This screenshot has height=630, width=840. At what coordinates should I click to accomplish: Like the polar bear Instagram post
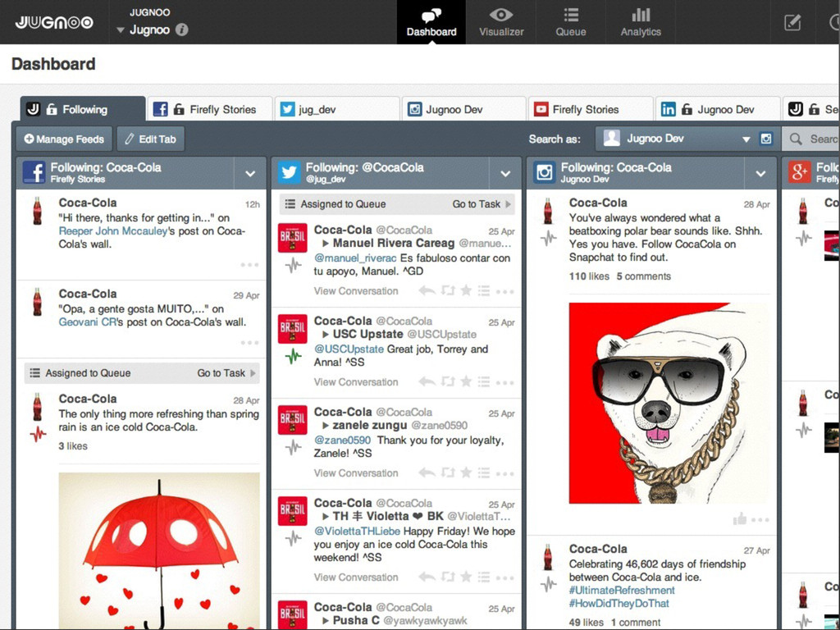(740, 518)
